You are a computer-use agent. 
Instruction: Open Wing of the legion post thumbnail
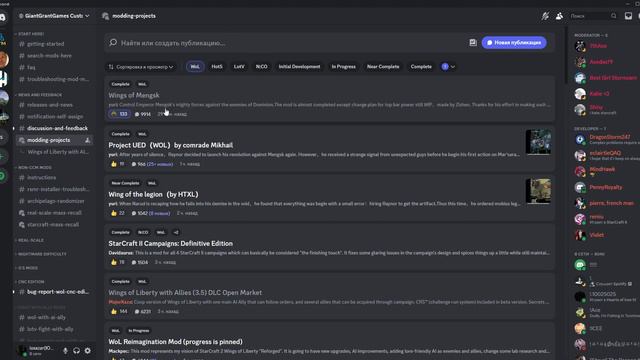point(538,191)
